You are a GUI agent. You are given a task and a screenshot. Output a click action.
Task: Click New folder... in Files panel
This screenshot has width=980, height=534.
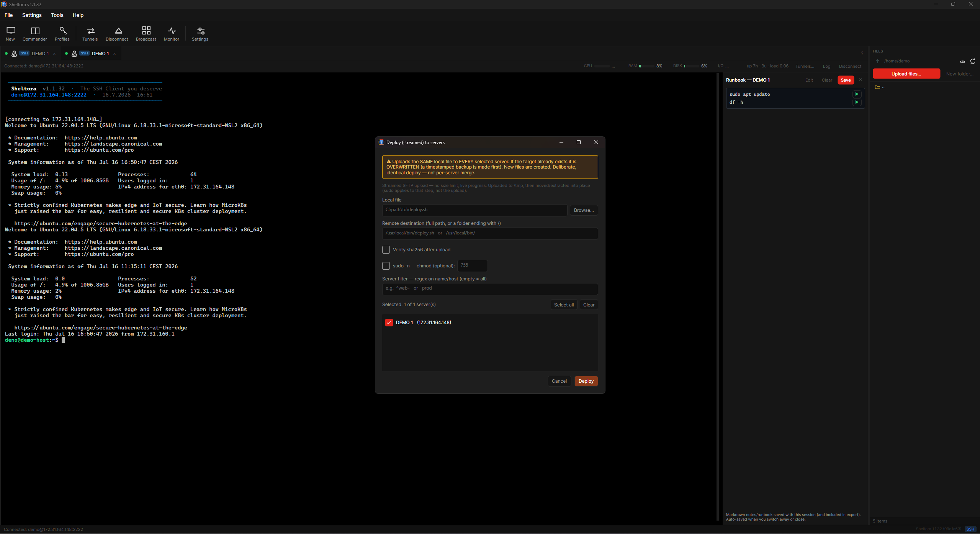click(x=959, y=74)
